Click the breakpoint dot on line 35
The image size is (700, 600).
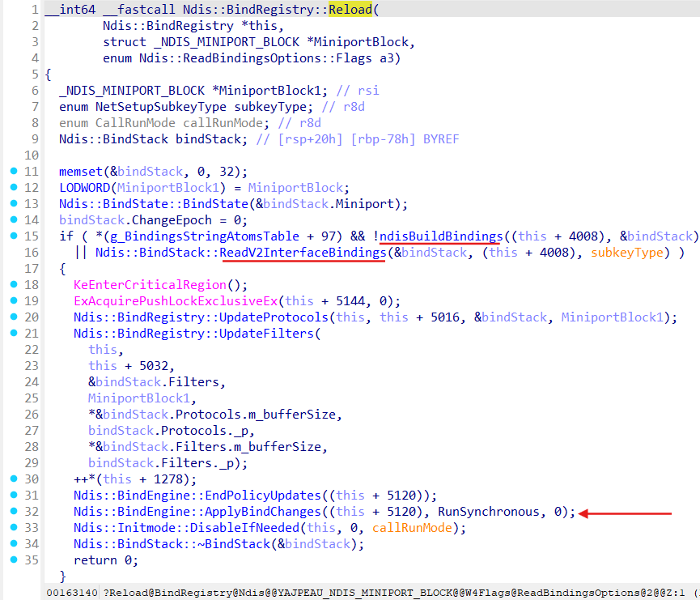[x=14, y=560]
